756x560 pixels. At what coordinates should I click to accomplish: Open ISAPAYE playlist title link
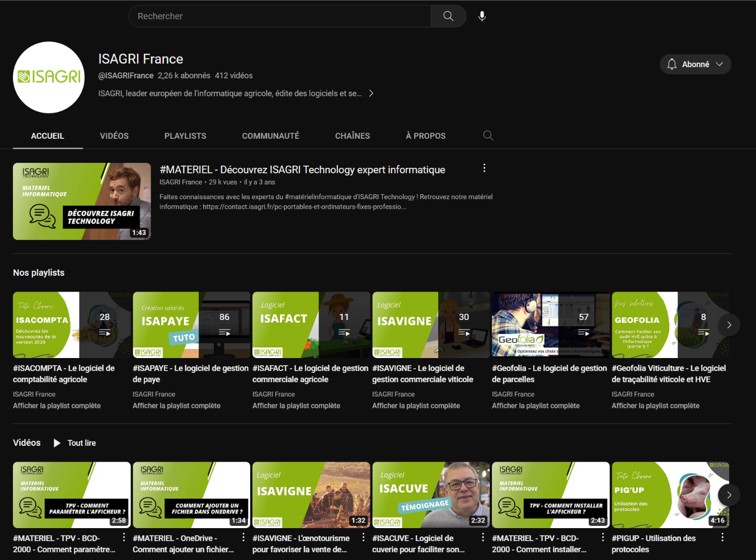click(x=190, y=374)
